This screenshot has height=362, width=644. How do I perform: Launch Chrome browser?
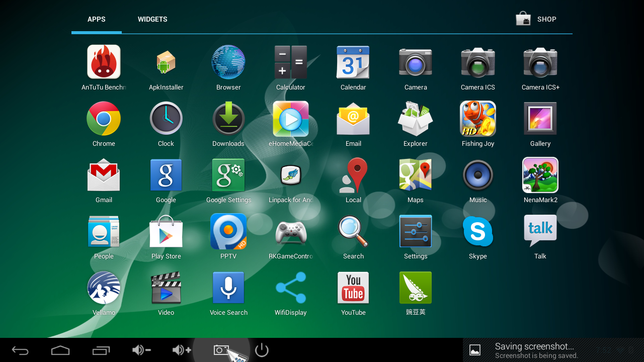tap(104, 119)
